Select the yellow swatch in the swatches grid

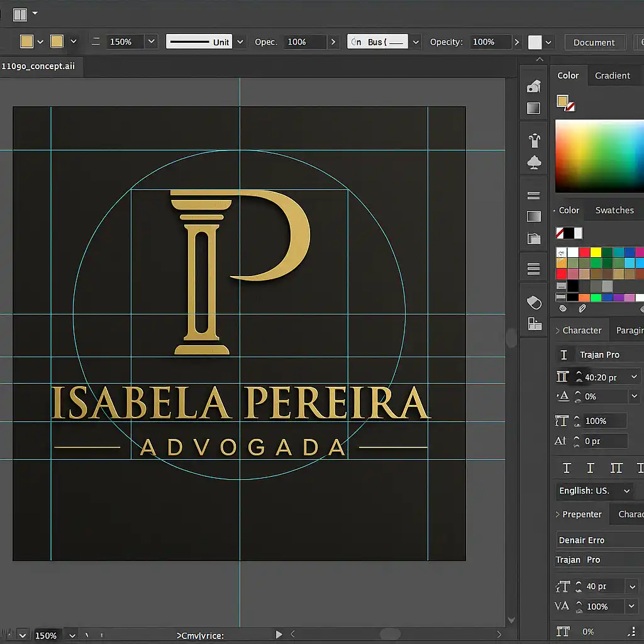(x=596, y=252)
